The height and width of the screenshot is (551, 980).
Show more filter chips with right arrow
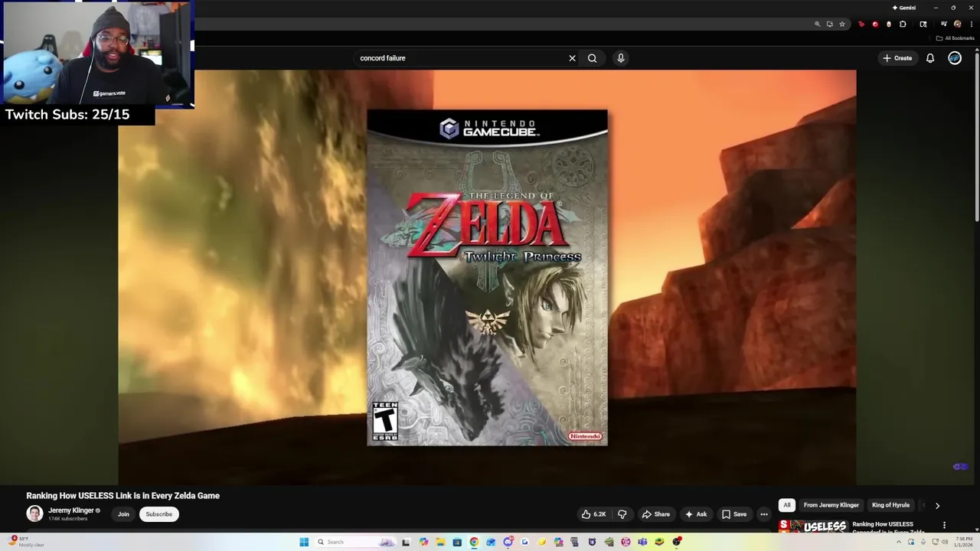pyautogui.click(x=937, y=505)
